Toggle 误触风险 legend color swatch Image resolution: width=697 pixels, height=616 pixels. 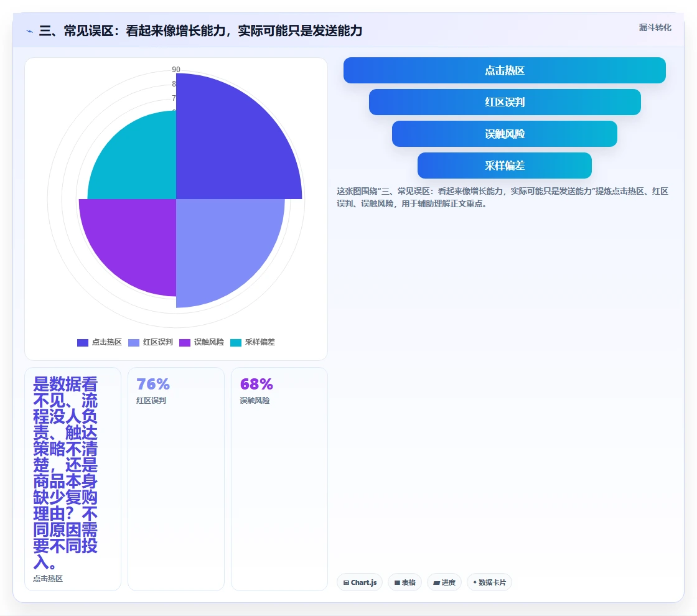pyautogui.click(x=184, y=343)
